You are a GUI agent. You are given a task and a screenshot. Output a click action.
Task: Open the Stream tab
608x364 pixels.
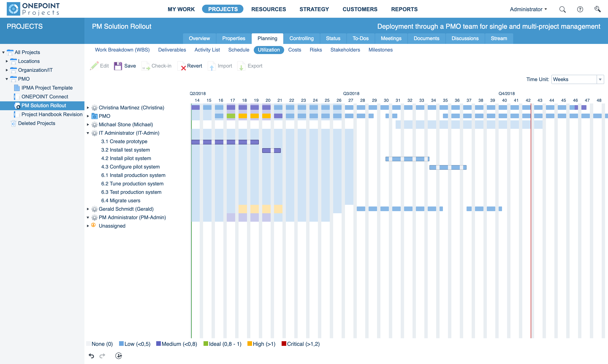tap(499, 38)
